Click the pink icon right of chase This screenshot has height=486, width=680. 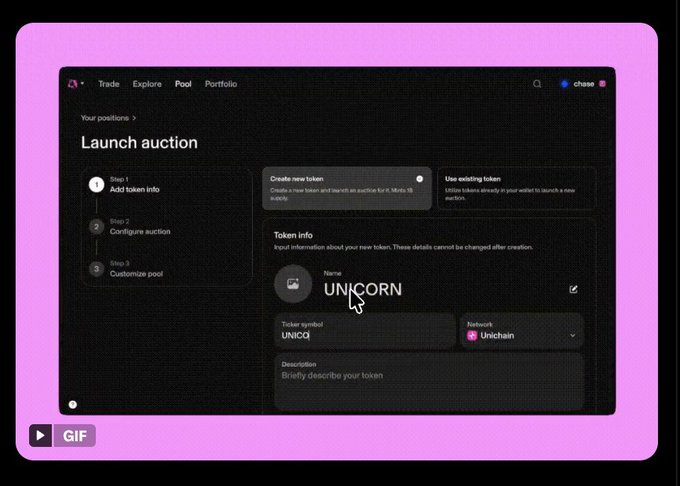coord(602,84)
